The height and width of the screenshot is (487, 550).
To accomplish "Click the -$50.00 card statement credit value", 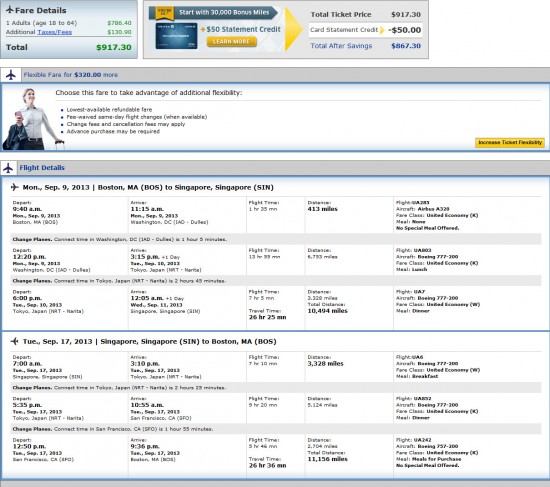I will [404, 30].
